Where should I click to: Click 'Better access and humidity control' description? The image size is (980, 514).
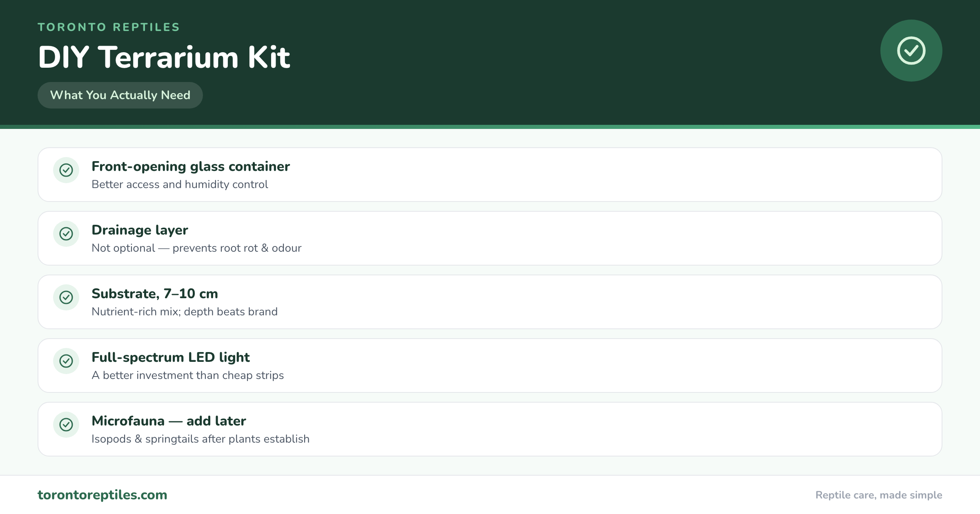(180, 184)
